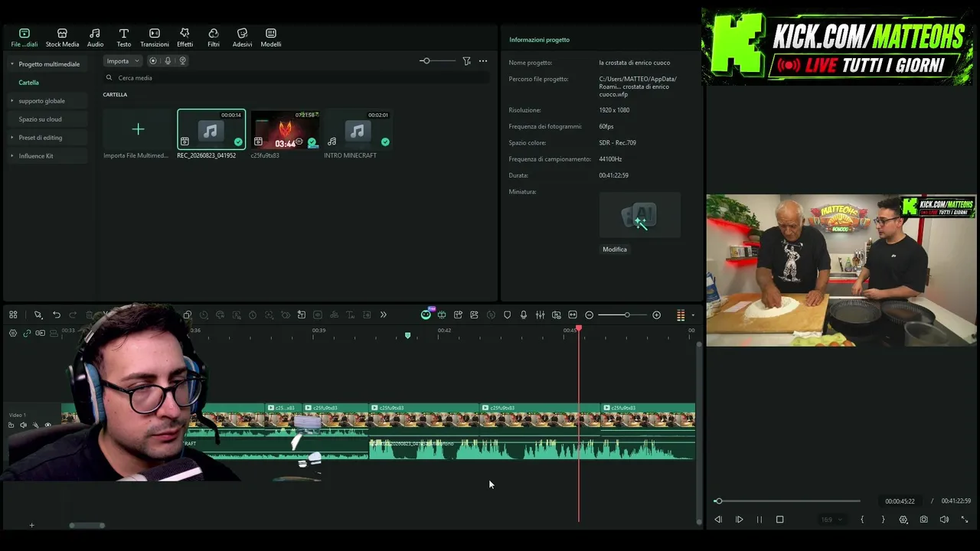The image size is (980, 551).
Task: Choose the timeline selection tool
Action: 38,315
